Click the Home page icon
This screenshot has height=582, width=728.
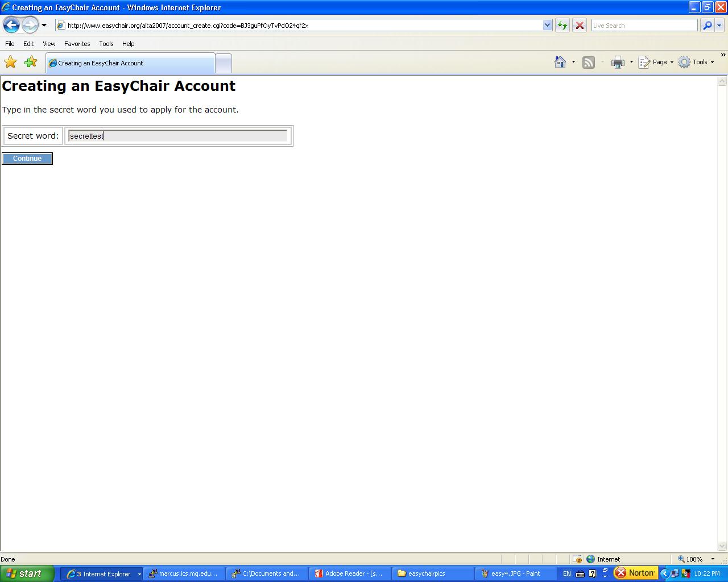tap(560, 62)
